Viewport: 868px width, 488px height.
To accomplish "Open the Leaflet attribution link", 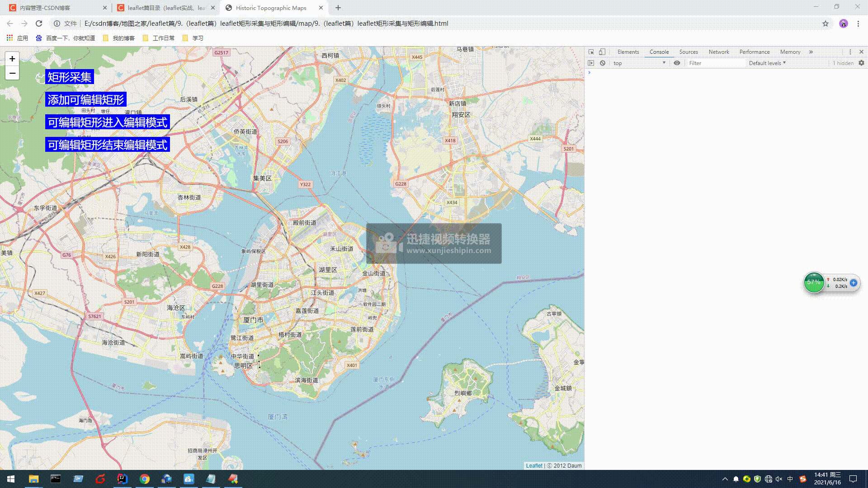I will [x=534, y=465].
